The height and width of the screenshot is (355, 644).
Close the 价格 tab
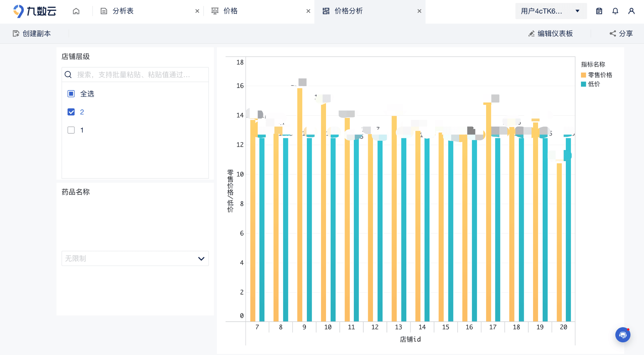coord(308,11)
